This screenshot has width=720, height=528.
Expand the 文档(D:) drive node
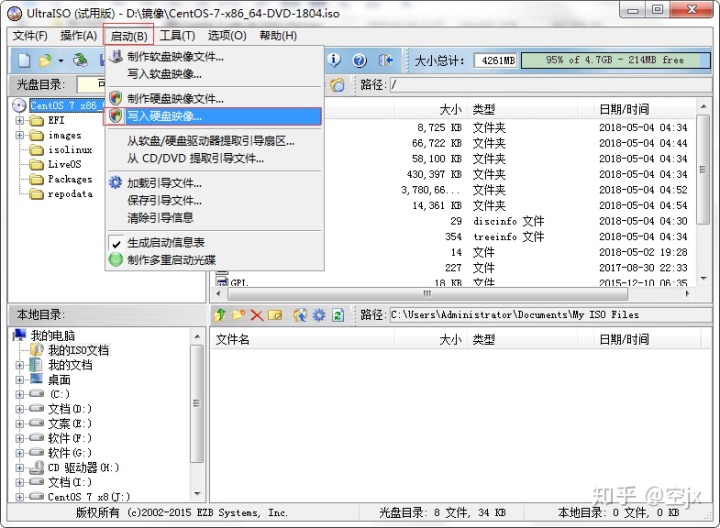20,409
